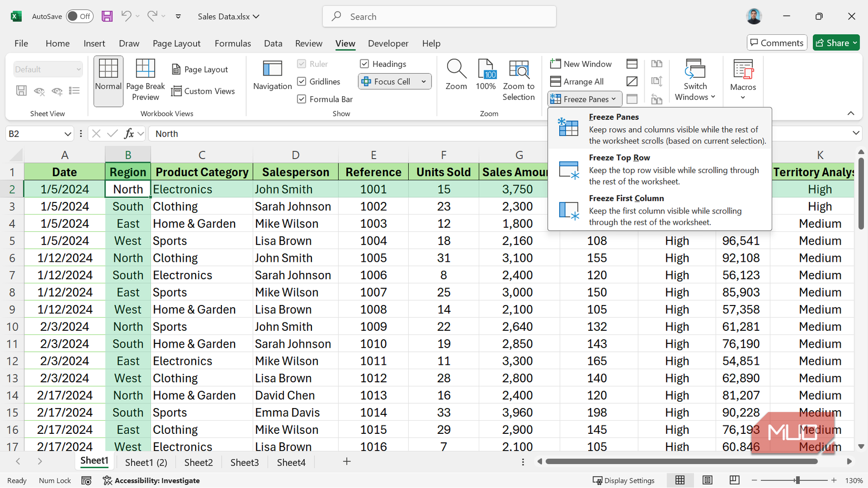868x488 pixels.
Task: Switch to Page Break Preview in status bar
Action: tap(734, 480)
